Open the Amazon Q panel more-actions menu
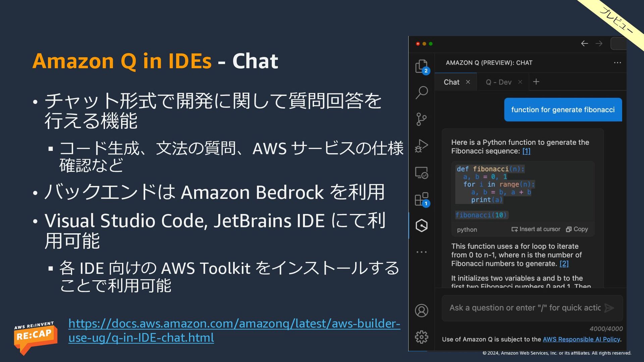644x362 pixels. (618, 63)
